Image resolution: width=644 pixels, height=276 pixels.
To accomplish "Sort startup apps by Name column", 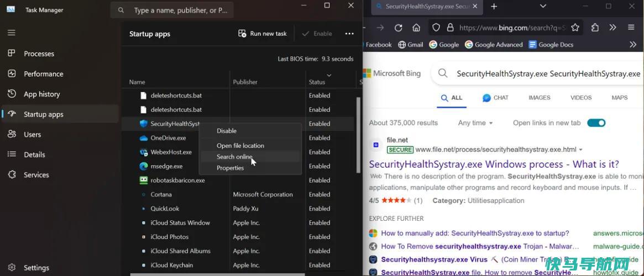I will coord(137,82).
